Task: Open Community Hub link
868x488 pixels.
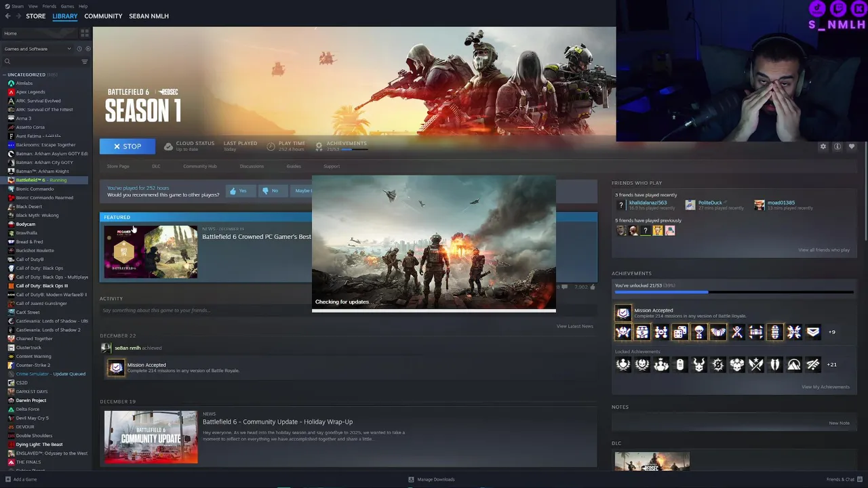Action: pyautogui.click(x=200, y=166)
